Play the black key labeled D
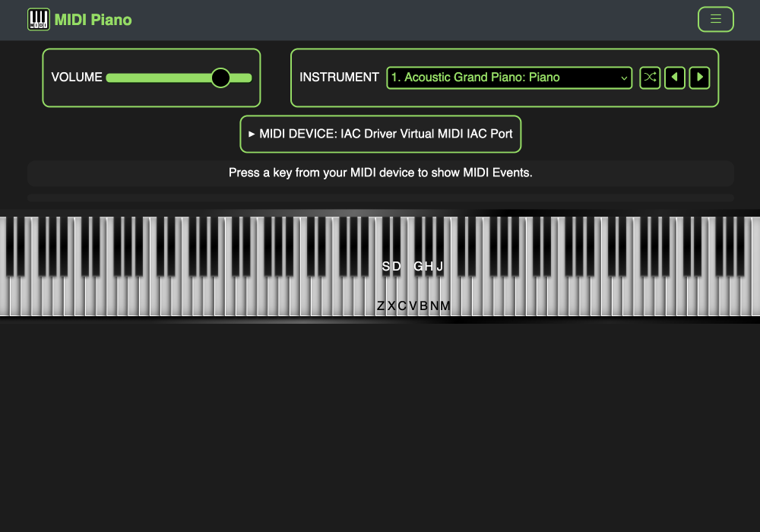Viewport: 760px width, 532px height. 397,247
